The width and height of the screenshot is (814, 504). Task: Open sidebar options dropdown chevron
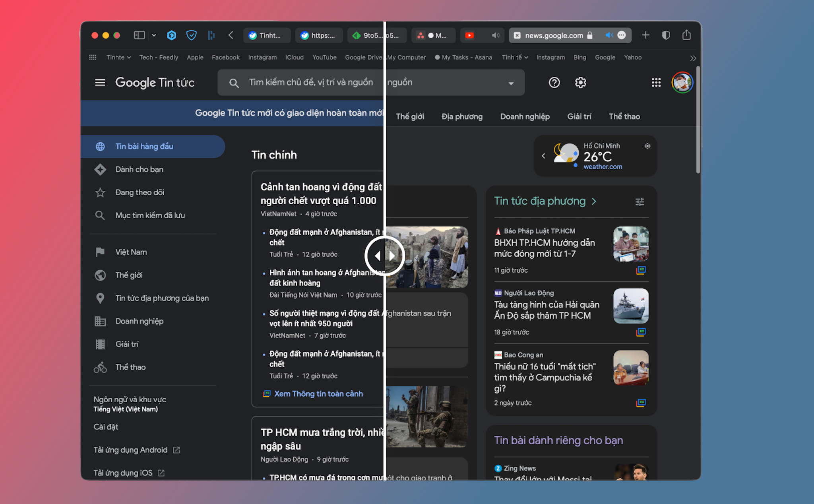pos(154,35)
